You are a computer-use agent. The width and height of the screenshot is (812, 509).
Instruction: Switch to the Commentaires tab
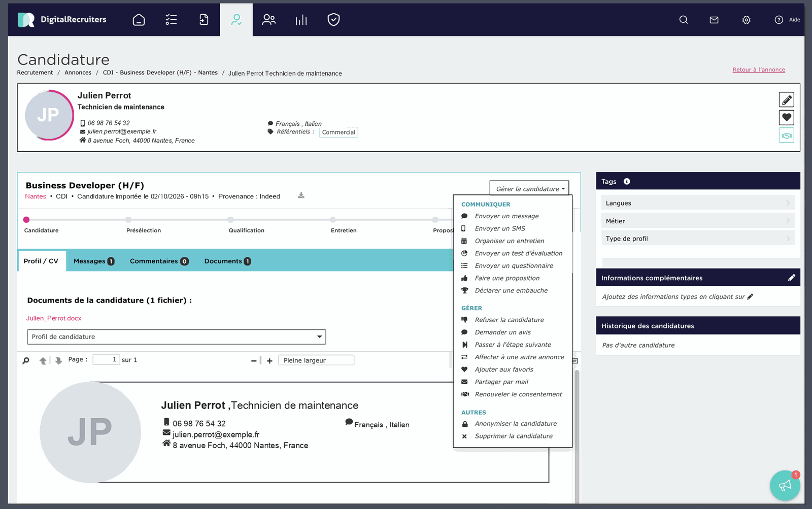coord(159,261)
